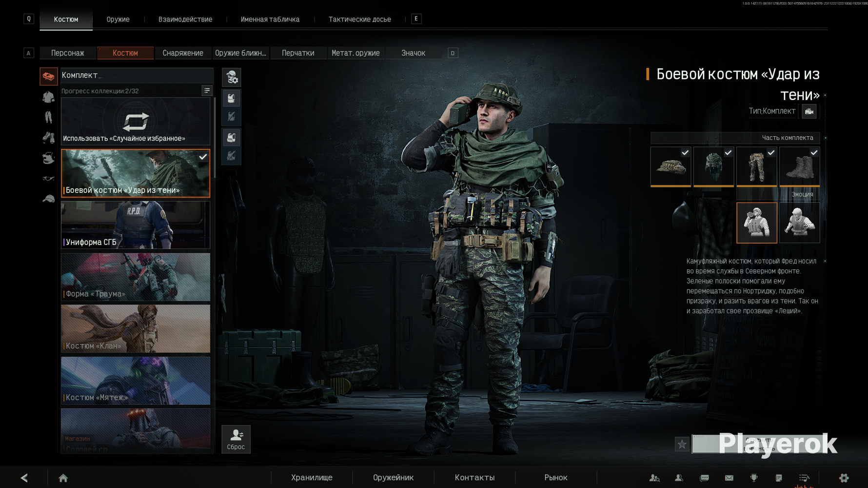The height and width of the screenshot is (488, 868).
Task: Toggle the boots part of the set
Action: coord(800,167)
